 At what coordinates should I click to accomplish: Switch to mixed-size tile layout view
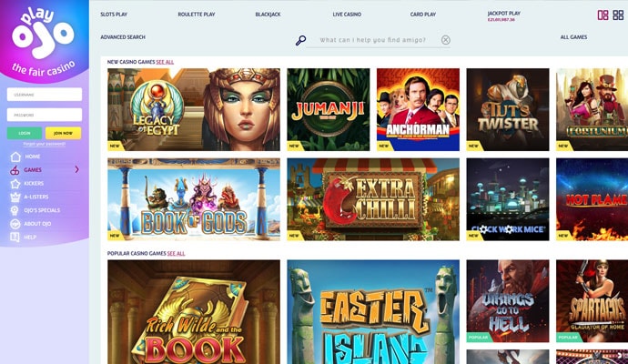(x=603, y=15)
